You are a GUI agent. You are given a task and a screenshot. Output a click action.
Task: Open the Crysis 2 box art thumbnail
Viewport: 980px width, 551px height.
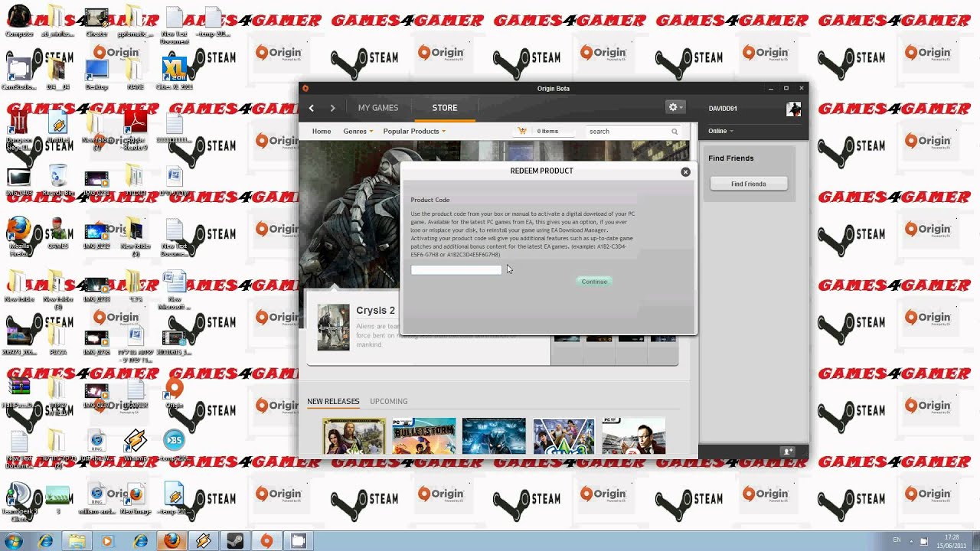click(x=333, y=328)
